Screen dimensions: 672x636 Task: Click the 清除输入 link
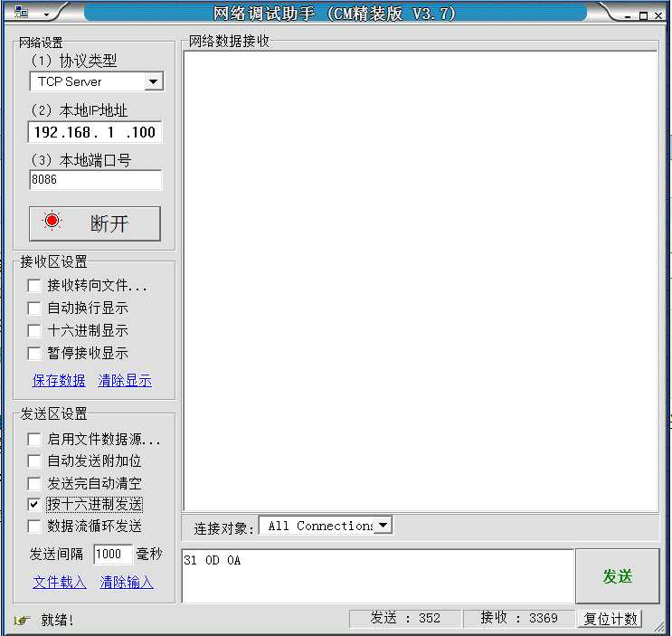tap(127, 582)
